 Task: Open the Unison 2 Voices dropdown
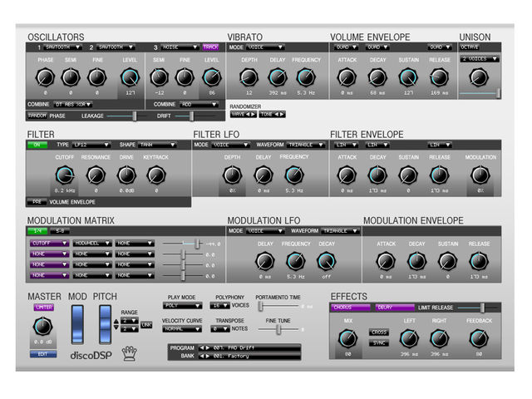coord(480,59)
